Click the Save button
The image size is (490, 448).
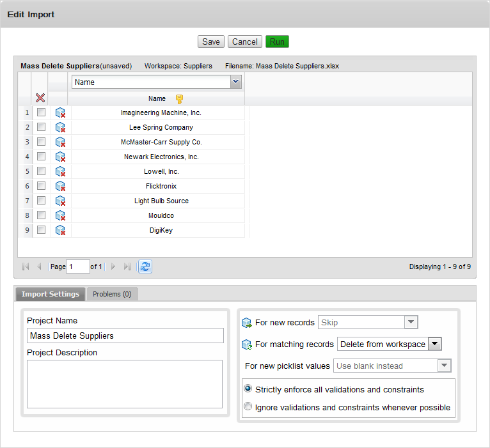(x=211, y=42)
